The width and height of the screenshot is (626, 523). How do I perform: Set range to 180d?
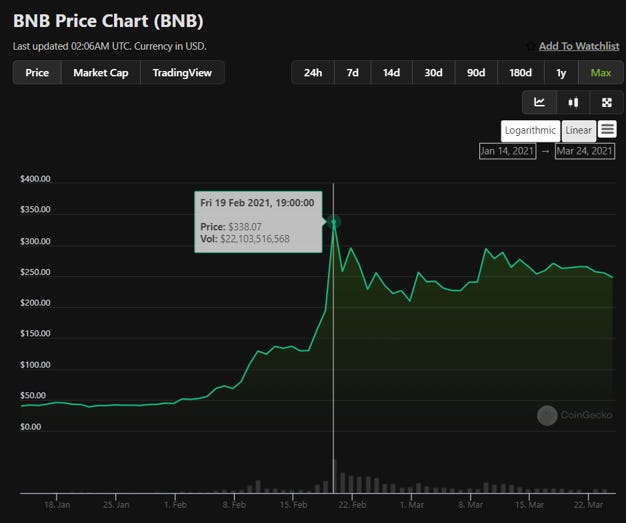521,73
